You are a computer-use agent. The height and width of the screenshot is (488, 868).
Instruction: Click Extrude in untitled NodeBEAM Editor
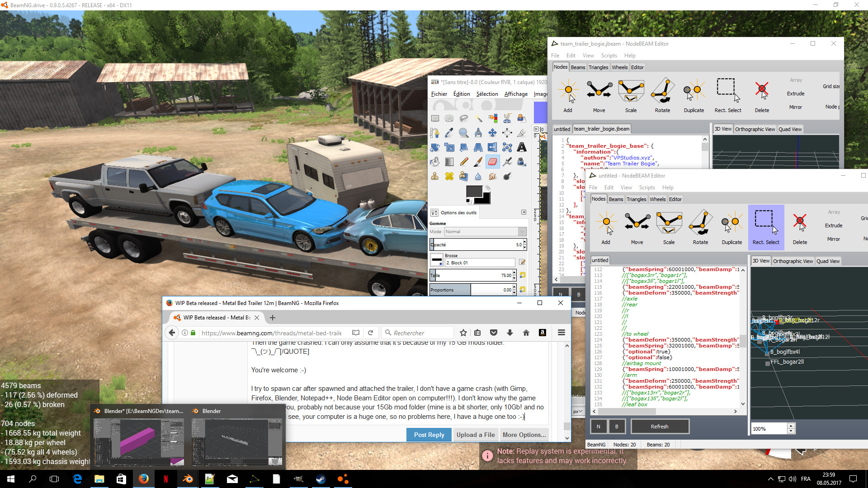coord(834,225)
